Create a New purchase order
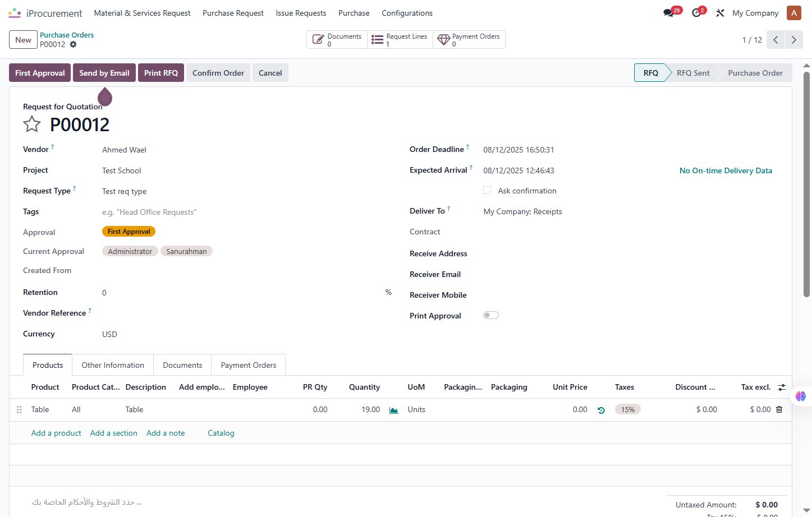812x517 pixels. coord(24,40)
